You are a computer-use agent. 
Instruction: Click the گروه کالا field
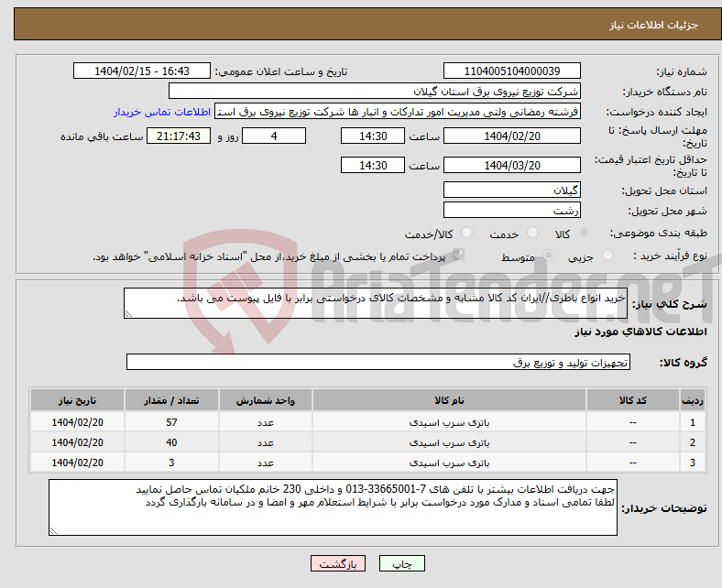click(x=377, y=363)
